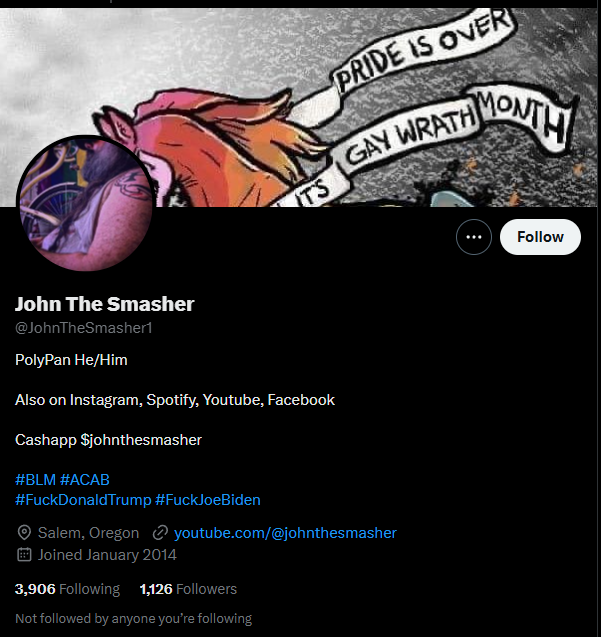Click the calendar joined-date icon

coord(24,555)
